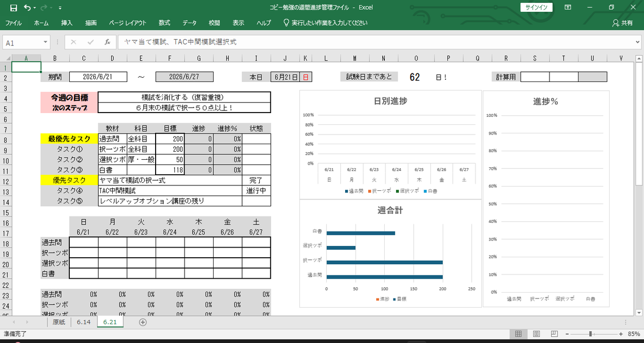The height and width of the screenshot is (343, 644).
Task: Click the 日別進捗 chart title
Action: click(390, 101)
